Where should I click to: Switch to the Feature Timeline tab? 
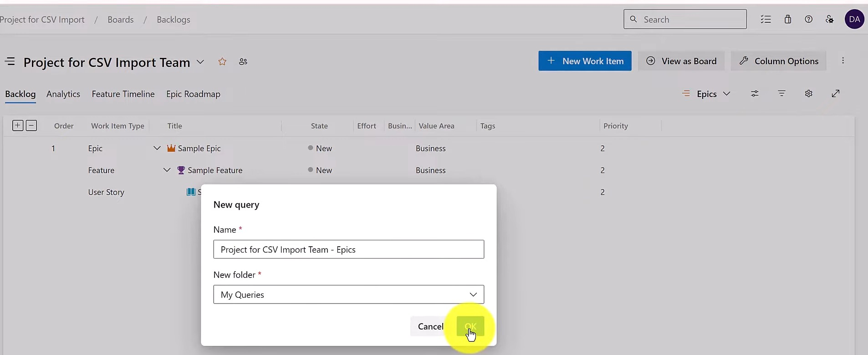click(123, 94)
